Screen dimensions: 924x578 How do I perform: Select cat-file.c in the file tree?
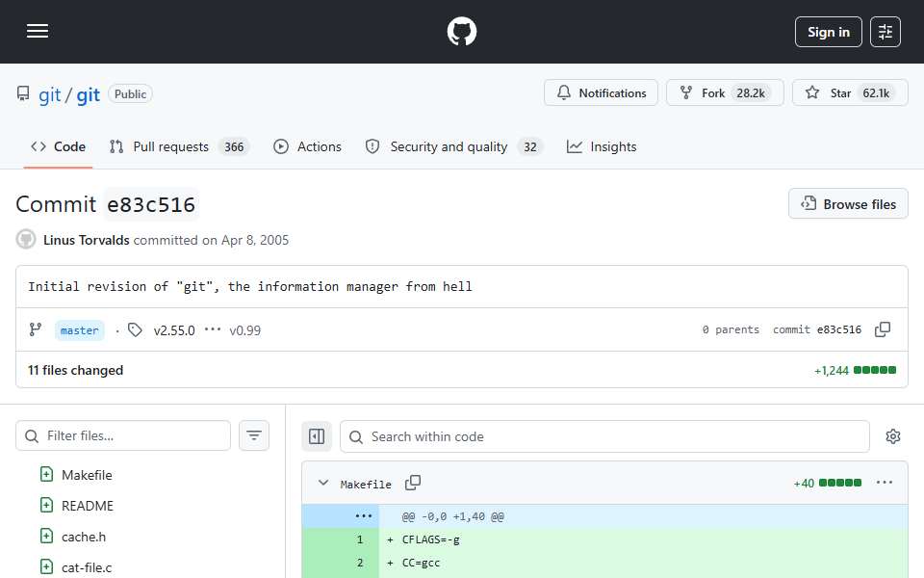click(x=87, y=567)
